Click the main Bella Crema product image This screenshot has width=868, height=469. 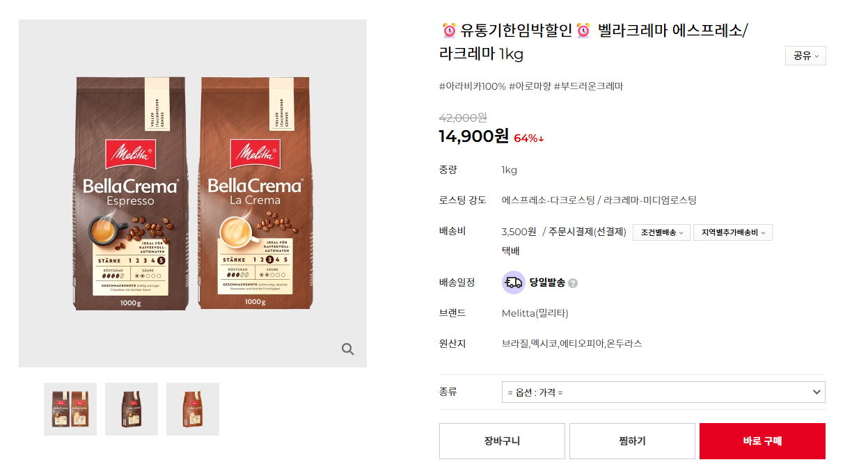point(193,193)
